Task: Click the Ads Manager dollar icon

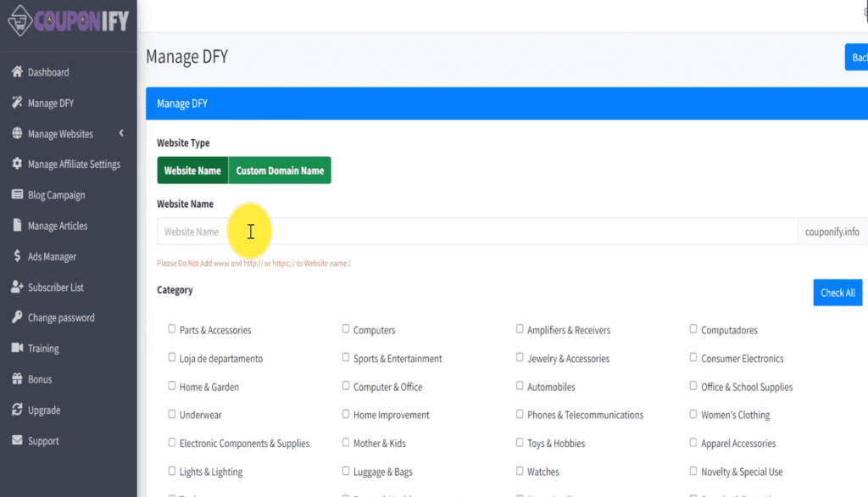Action: click(17, 256)
